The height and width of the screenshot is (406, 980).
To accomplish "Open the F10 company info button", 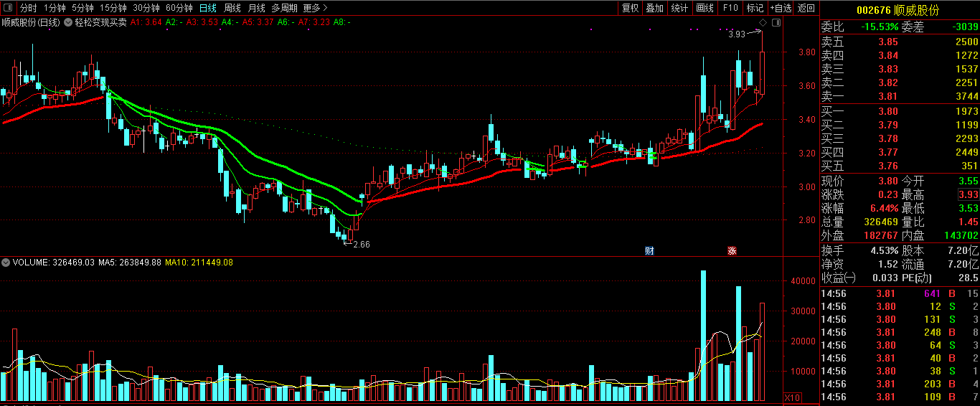I will click(730, 8).
